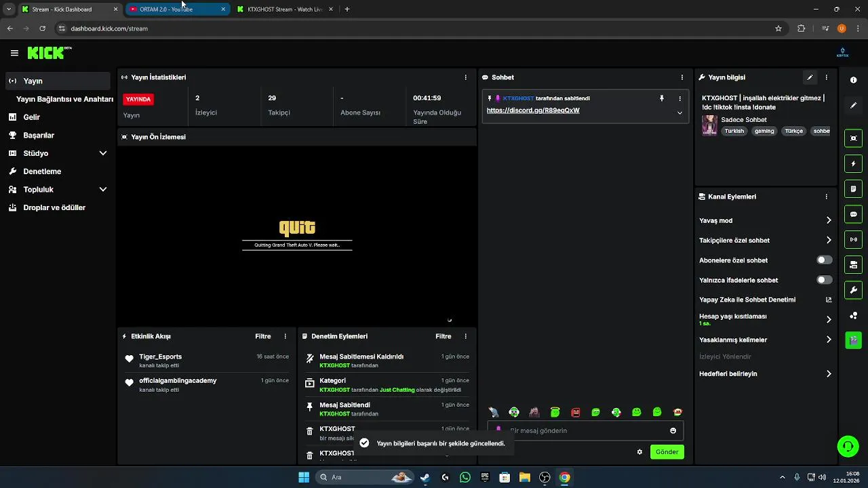The height and width of the screenshot is (488, 868).
Task: Click the message input field
Action: [x=585, y=430]
